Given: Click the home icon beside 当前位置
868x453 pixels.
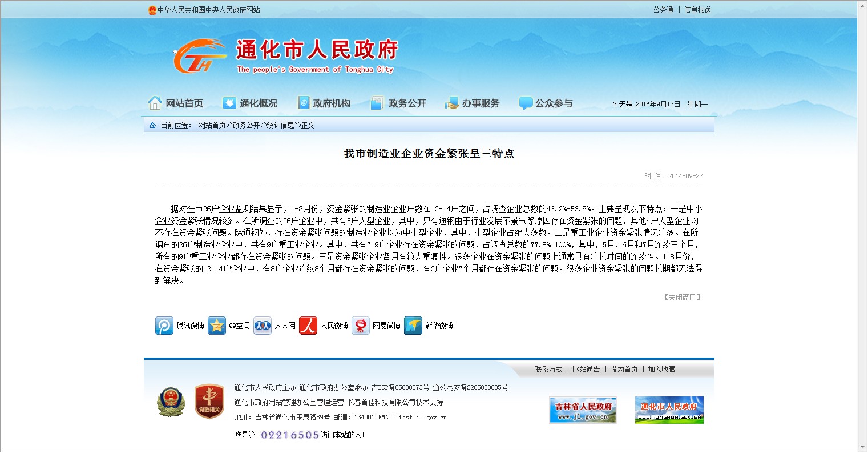Looking at the screenshot, I should (152, 125).
